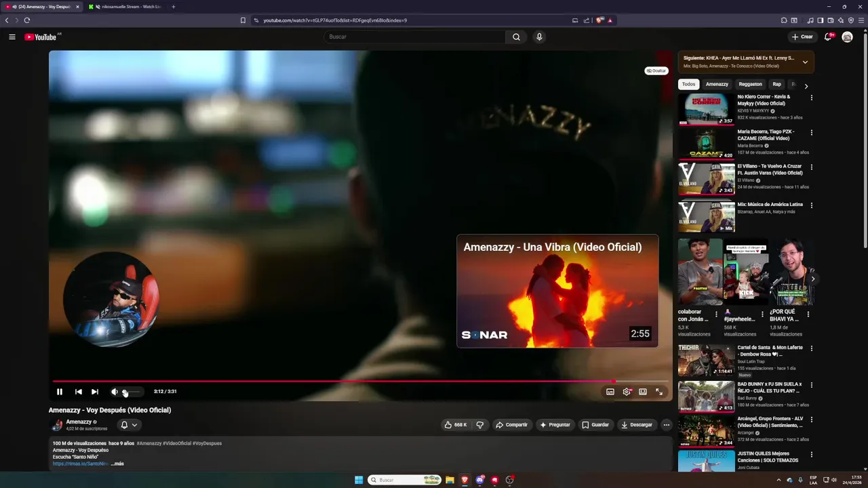Screen dimensions: 868x488
Task: Adjust the volume slider
Action: 132,392
